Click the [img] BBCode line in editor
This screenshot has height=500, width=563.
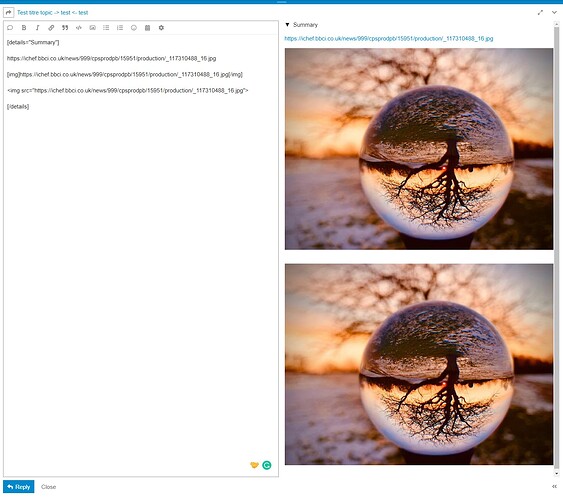point(125,74)
